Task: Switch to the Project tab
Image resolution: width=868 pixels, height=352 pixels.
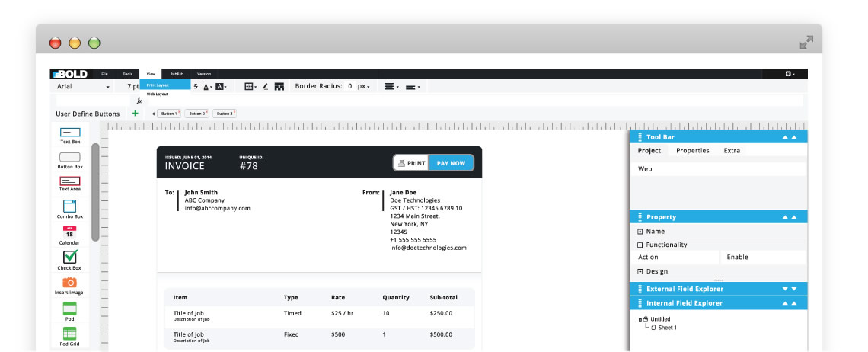Action: click(x=649, y=151)
